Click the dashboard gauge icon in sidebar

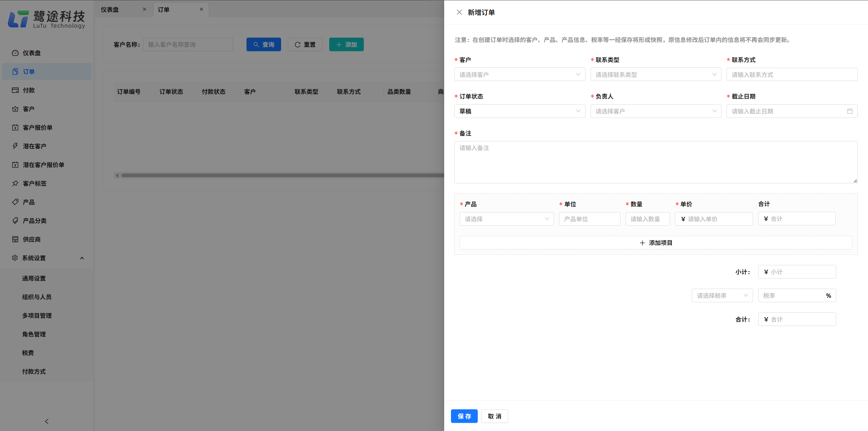[x=15, y=53]
